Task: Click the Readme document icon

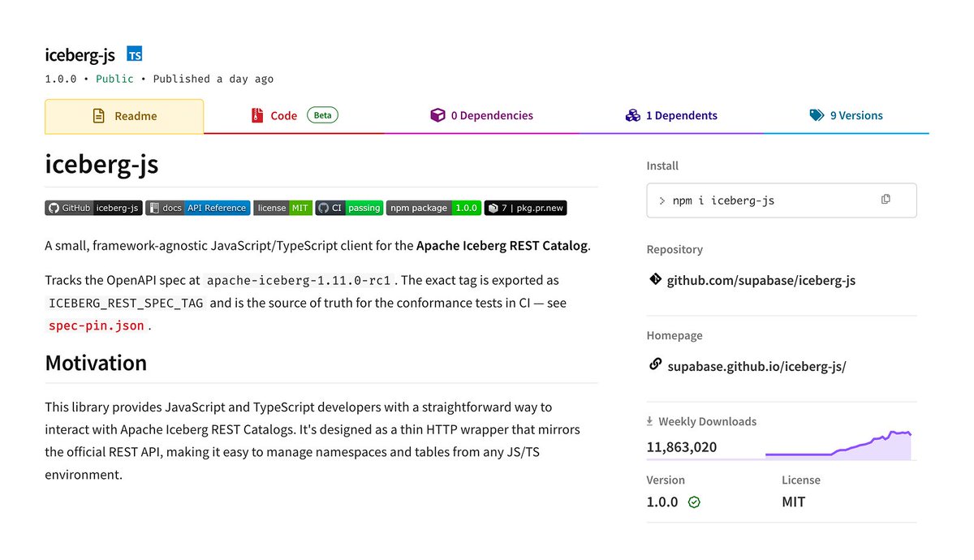Action: point(99,116)
